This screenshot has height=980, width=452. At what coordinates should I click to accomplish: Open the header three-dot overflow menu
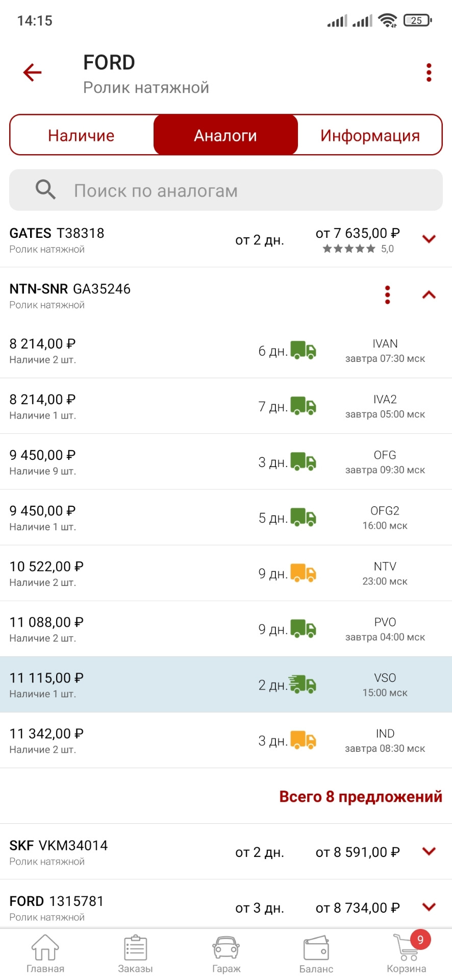pos(429,72)
